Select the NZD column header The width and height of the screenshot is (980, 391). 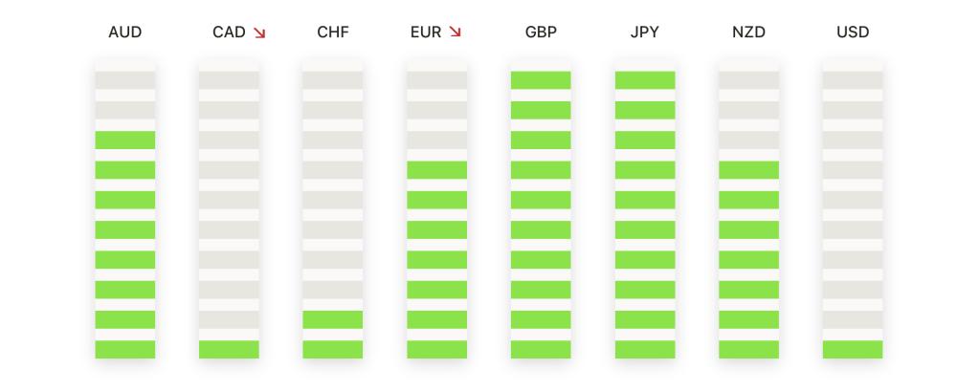[748, 33]
